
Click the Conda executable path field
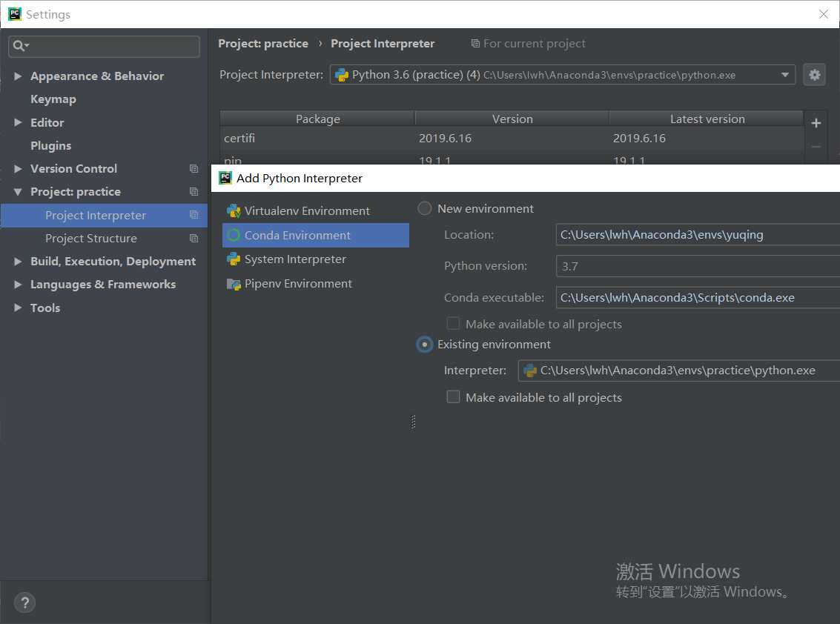pyautogui.click(x=698, y=298)
